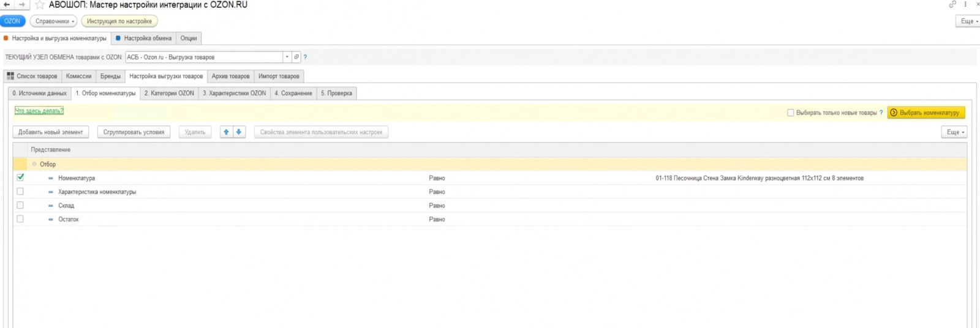Enable the Склад filter checkbox
The image size is (980, 328).
[20, 205]
